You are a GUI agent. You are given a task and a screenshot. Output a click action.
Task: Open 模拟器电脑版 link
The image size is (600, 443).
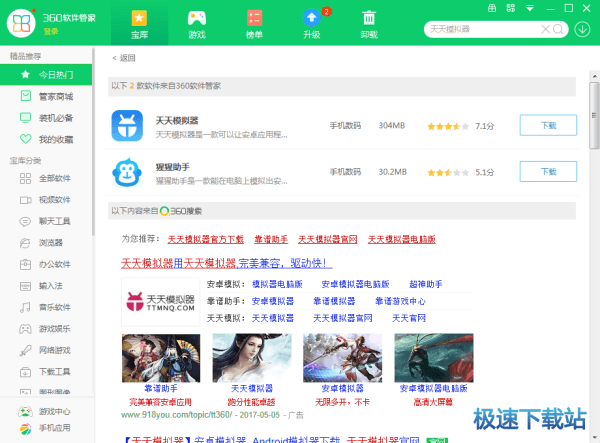click(277, 284)
